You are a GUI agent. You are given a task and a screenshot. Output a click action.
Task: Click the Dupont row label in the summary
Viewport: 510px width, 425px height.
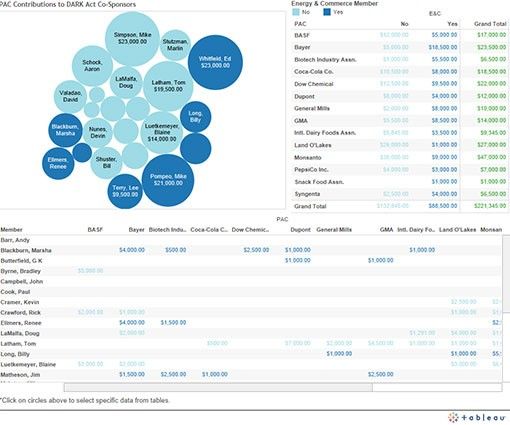[x=304, y=96]
